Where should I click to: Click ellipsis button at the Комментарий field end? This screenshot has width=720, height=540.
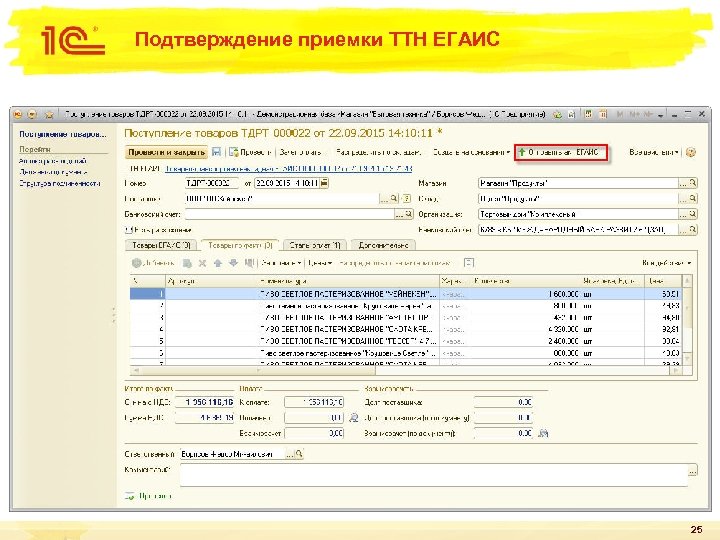pos(692,470)
